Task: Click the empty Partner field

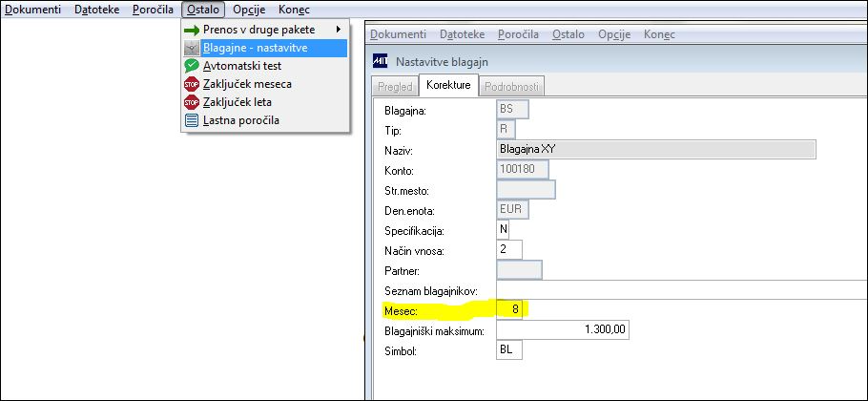Action: pos(519,269)
